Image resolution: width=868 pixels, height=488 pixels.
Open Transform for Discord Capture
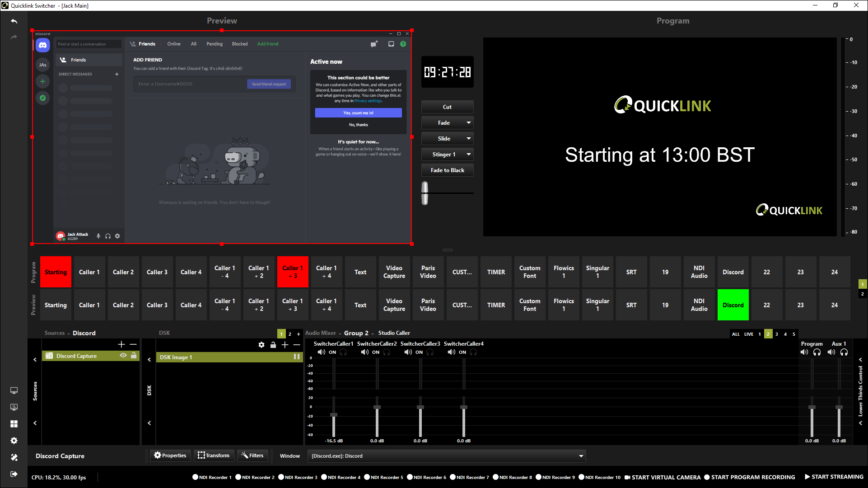[x=214, y=455]
